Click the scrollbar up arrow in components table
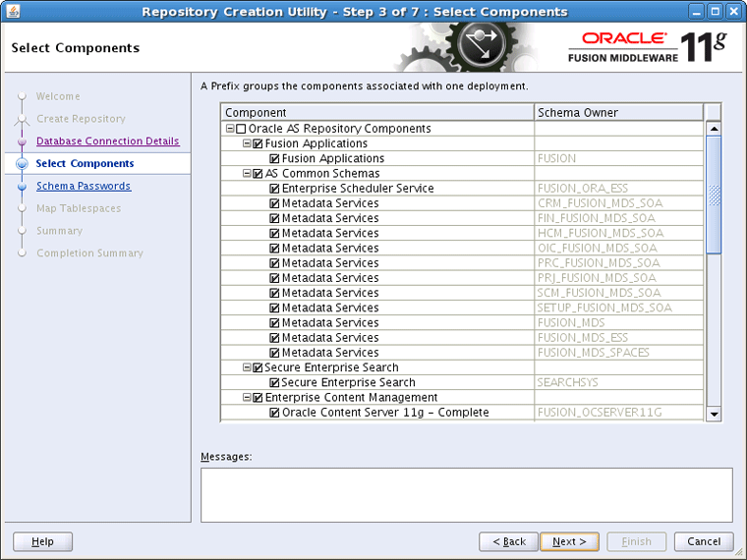747x560 pixels. tap(714, 129)
